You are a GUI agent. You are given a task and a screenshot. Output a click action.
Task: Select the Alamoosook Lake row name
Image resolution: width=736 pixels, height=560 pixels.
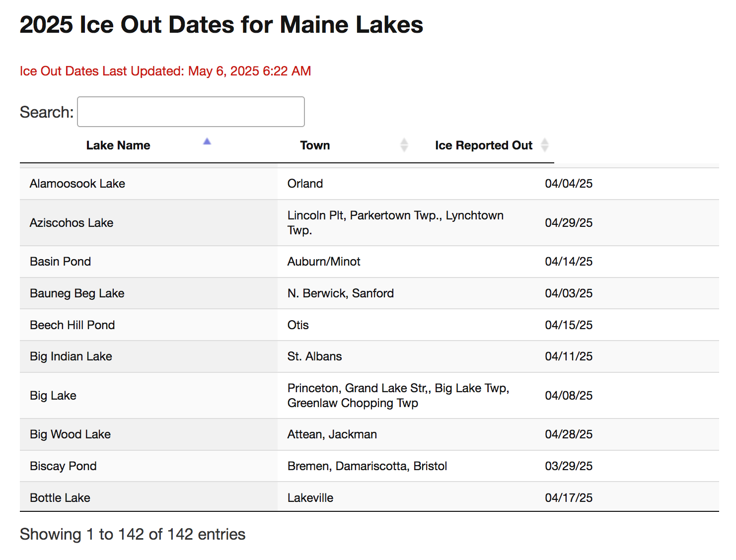click(77, 184)
